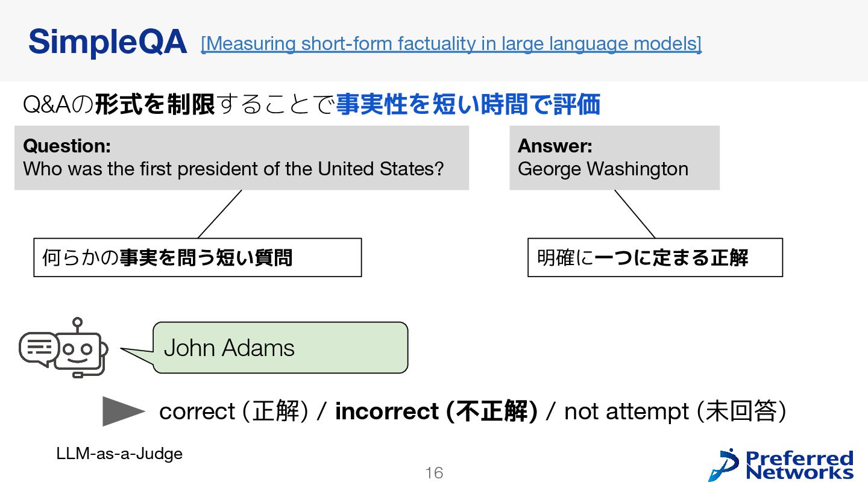Click the not attempt (未回答) label

[675, 411]
